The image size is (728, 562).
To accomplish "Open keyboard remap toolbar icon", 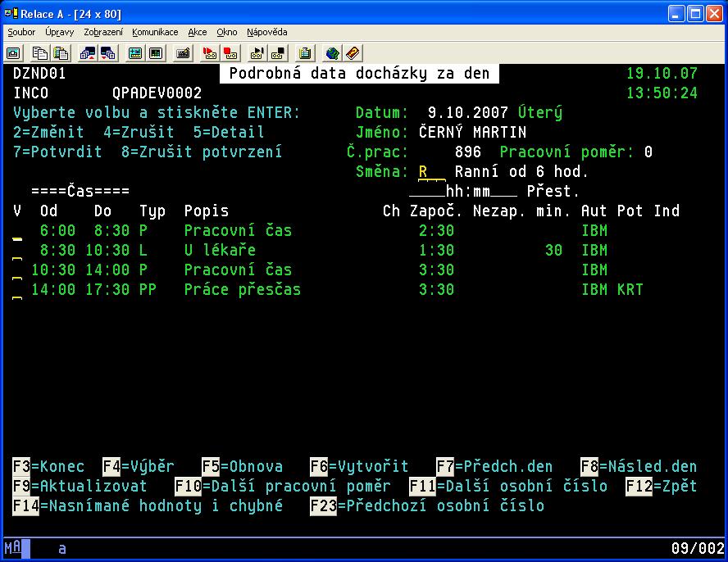I will (183, 53).
